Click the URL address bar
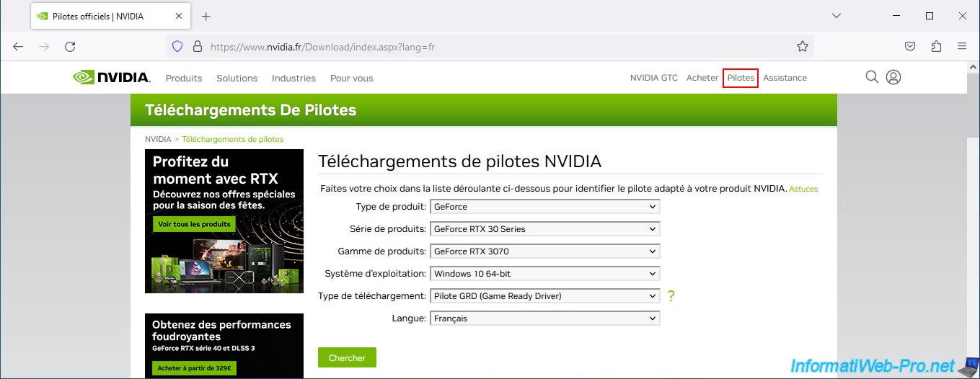 click(490, 47)
